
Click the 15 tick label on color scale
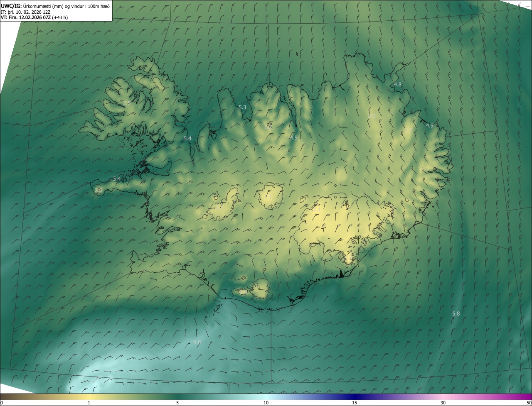click(355, 403)
